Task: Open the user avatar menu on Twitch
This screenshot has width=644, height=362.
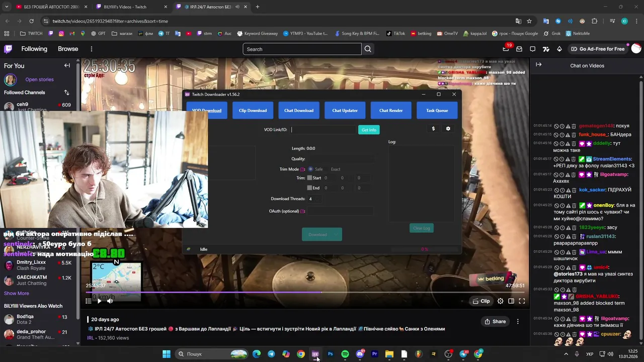Action: tap(636, 49)
